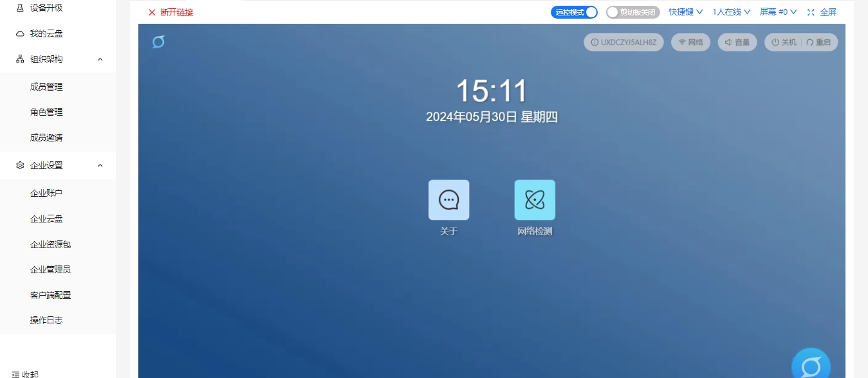Click the red X disconnect icon
Image resolution: width=868 pixels, height=378 pixels.
[x=152, y=12]
